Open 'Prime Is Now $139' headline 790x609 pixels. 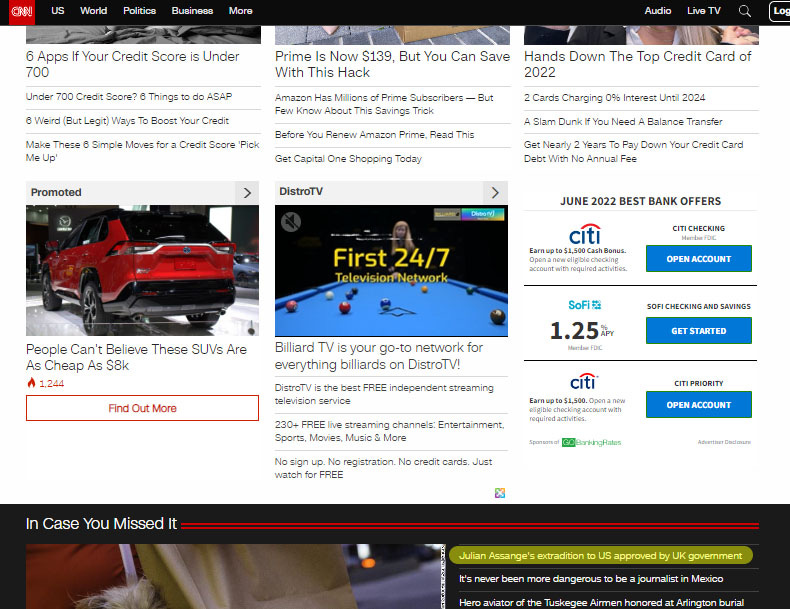point(392,64)
